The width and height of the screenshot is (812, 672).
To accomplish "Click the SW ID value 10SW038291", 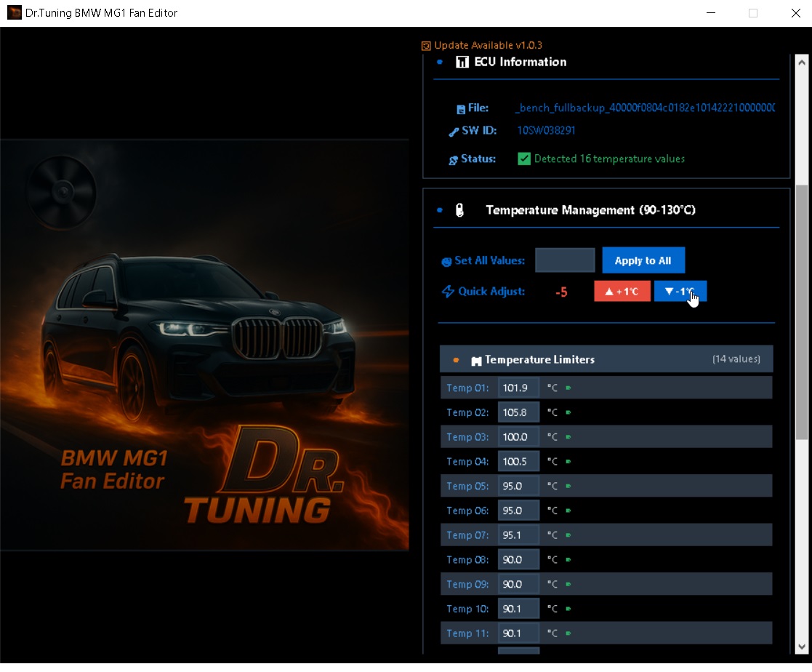I will 546,130.
